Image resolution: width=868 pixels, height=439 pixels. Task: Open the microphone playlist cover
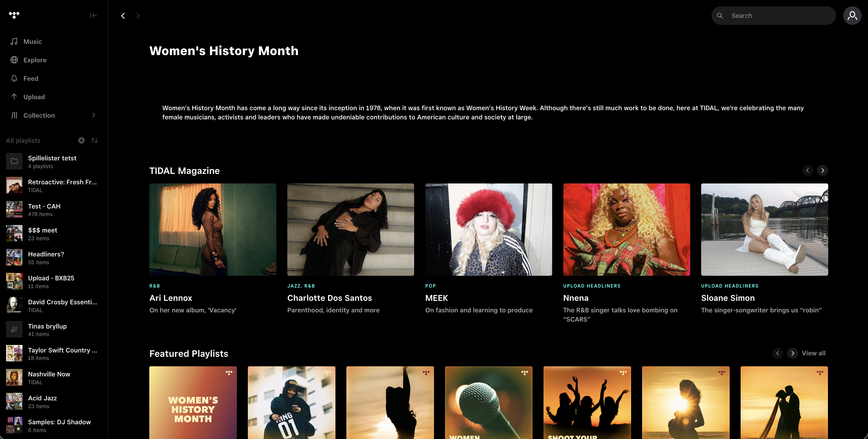(488, 403)
